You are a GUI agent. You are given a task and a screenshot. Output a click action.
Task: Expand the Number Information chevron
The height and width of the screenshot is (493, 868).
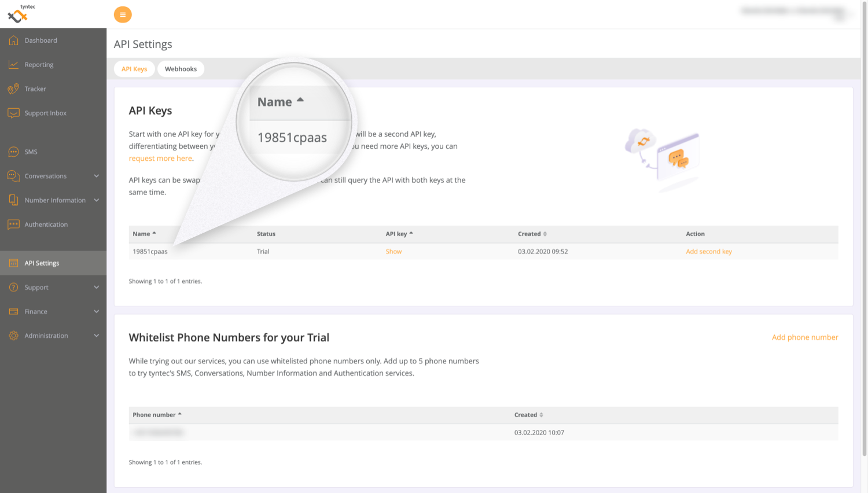click(97, 200)
